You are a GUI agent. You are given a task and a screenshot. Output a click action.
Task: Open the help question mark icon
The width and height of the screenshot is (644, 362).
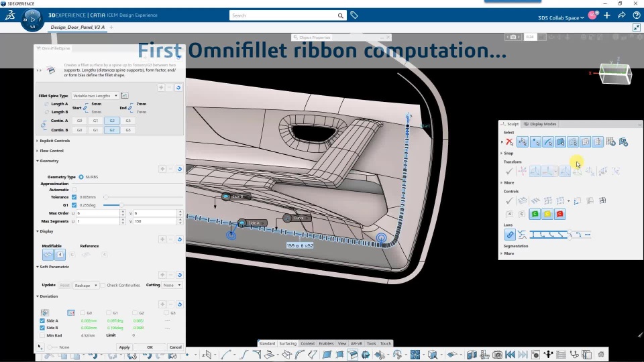[637, 15]
